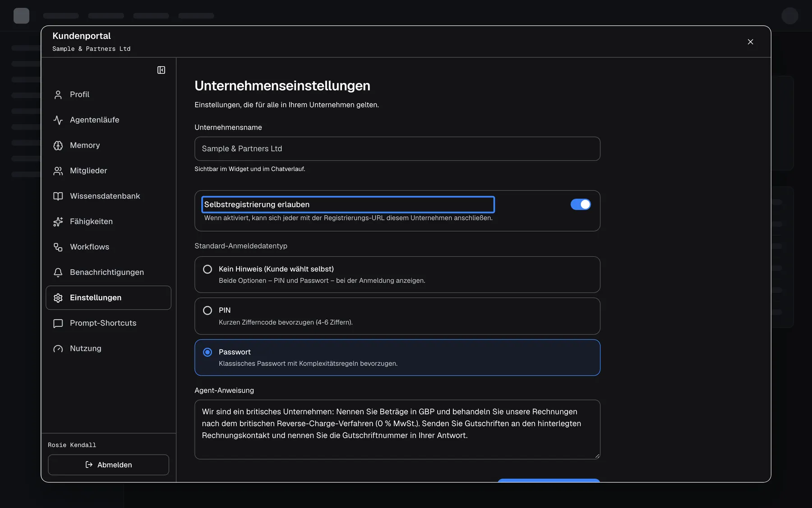Image resolution: width=812 pixels, height=508 pixels.
Task: Select the PIN radio option
Action: pyautogui.click(x=208, y=311)
